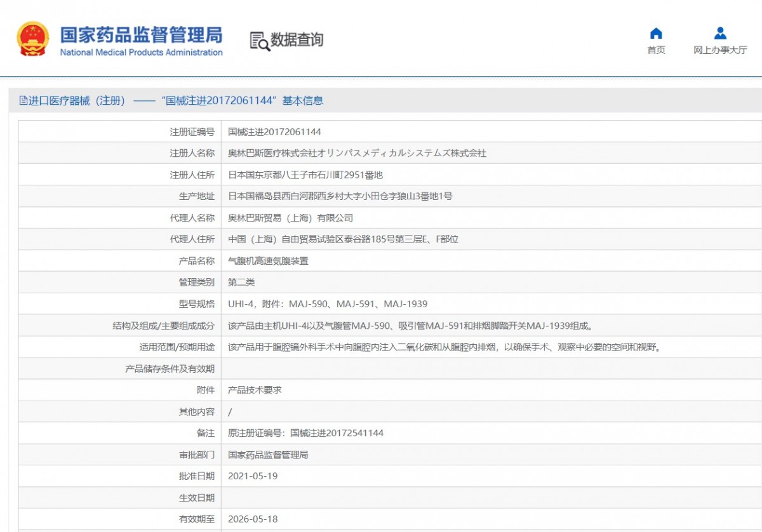Select registration number value 国械注进20172061144 in table
The width and height of the screenshot is (762, 532).
pyautogui.click(x=274, y=132)
